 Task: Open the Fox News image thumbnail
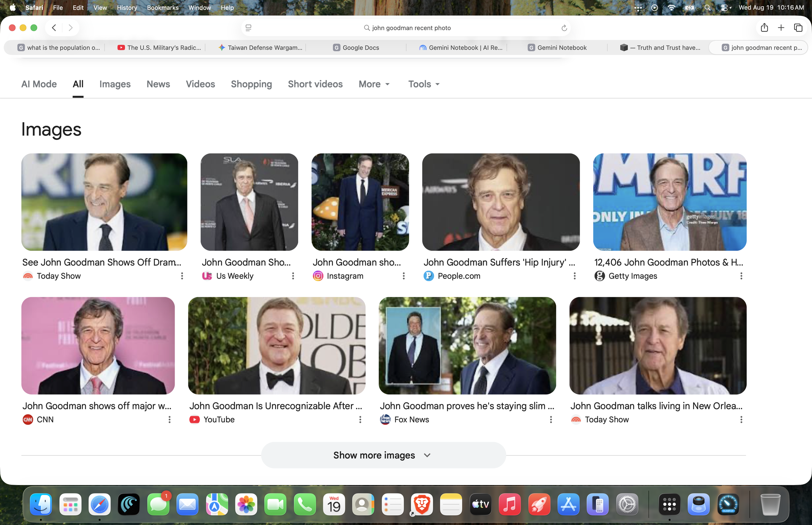click(x=467, y=346)
